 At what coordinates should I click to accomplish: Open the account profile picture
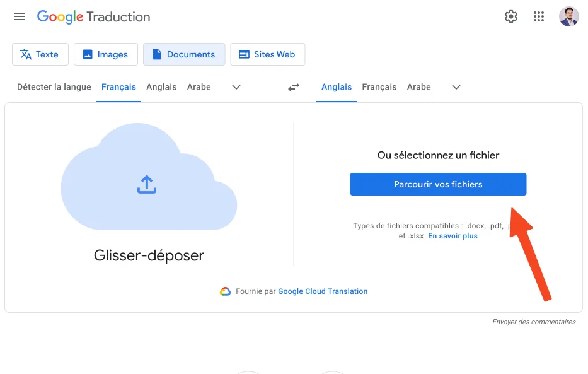tap(569, 16)
